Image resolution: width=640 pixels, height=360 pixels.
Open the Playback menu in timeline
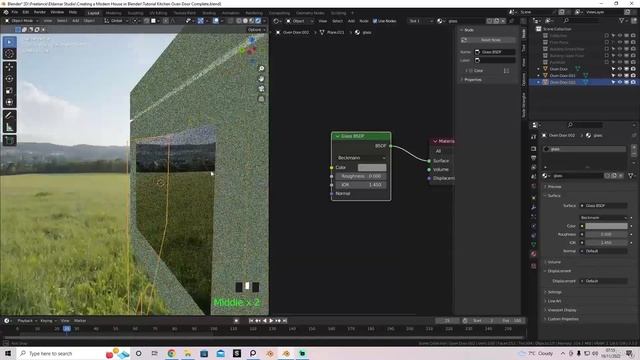(27, 321)
